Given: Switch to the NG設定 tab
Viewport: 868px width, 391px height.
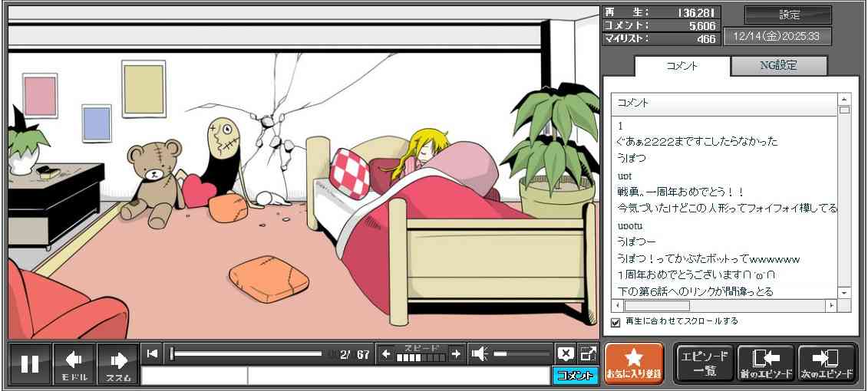Looking at the screenshot, I should coord(778,66).
